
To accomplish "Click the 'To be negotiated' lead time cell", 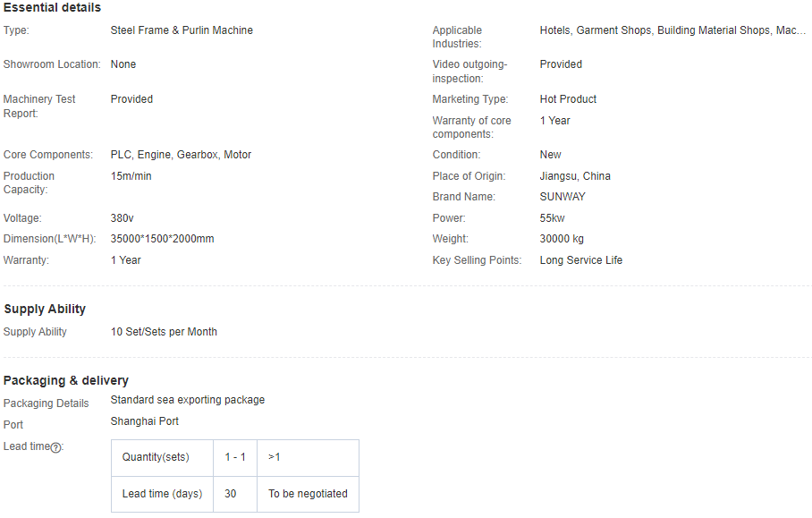I will [x=308, y=494].
